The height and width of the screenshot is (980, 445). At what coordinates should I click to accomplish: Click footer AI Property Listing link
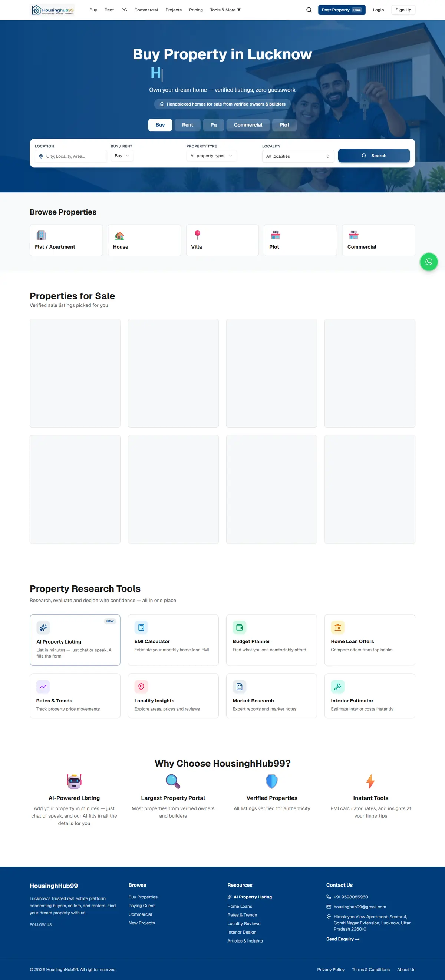(x=250, y=897)
